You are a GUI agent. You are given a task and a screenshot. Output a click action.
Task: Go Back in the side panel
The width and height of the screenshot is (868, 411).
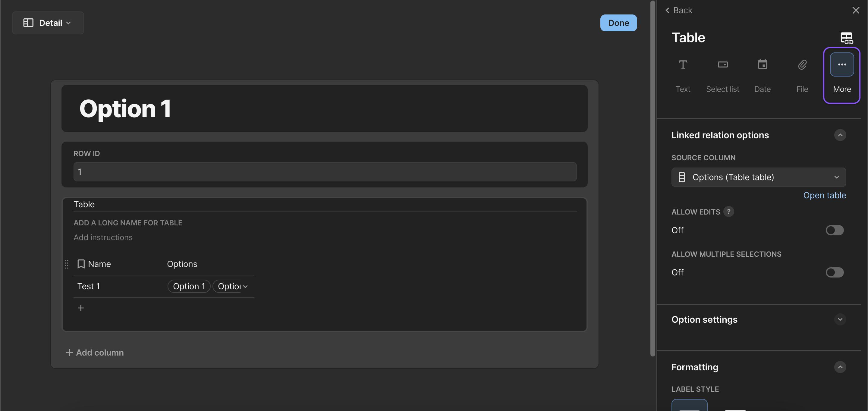(679, 10)
